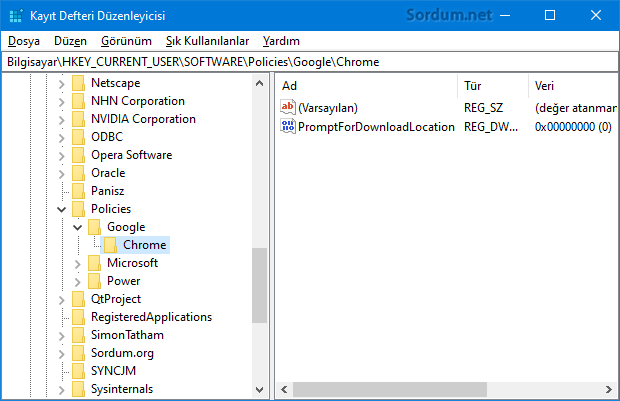The height and width of the screenshot is (401, 620).
Task: Expand the Microsoft key under Policies
Action: coord(78,264)
